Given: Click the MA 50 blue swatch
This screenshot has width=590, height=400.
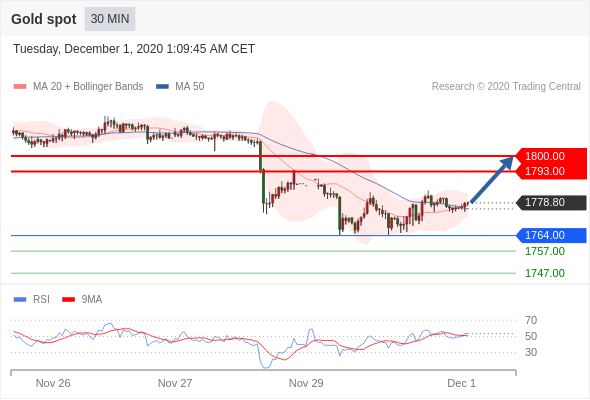Looking at the screenshot, I should coord(163,87).
